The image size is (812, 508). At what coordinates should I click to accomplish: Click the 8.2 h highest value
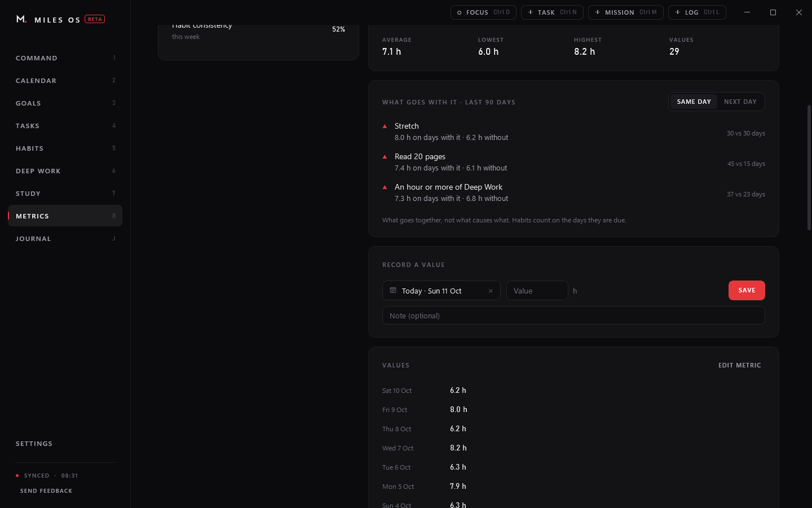click(x=585, y=51)
